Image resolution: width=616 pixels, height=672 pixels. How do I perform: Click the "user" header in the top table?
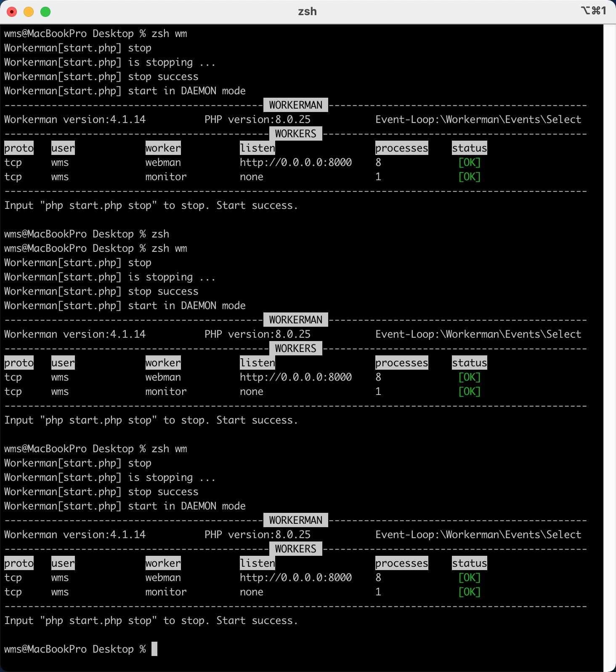tap(63, 148)
